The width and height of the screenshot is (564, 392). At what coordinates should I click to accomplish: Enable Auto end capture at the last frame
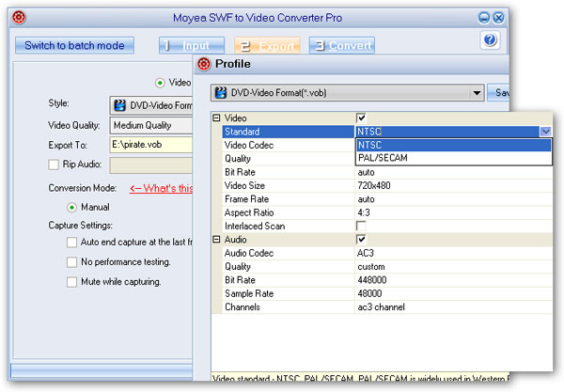[x=71, y=242]
